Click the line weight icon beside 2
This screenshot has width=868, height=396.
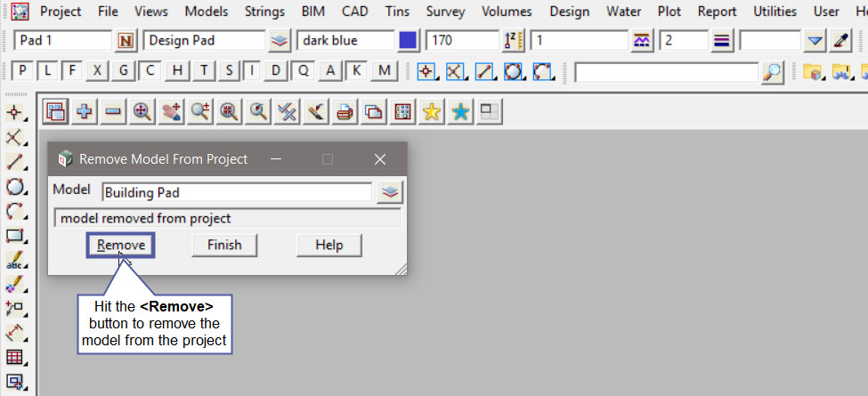(x=722, y=40)
